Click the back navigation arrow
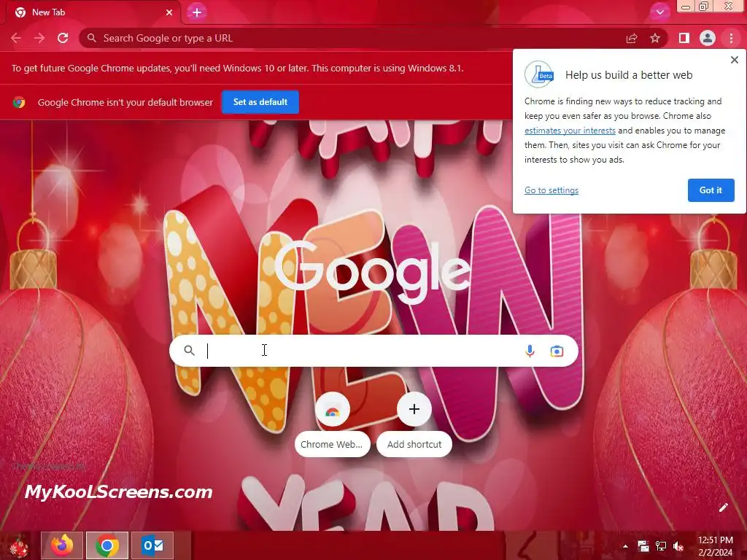747x560 pixels. coord(16,38)
